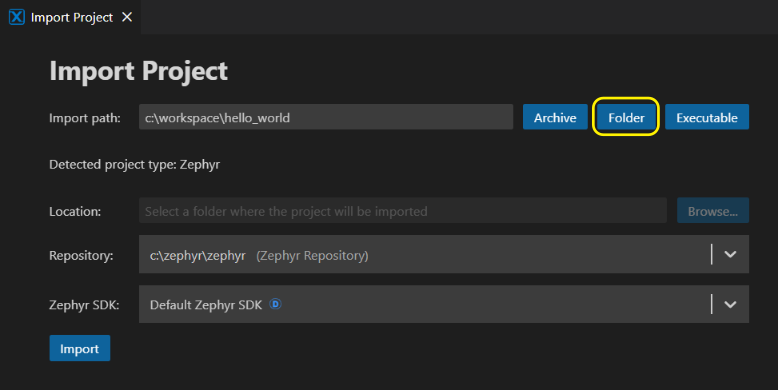Click the 'Repository:' label

pyautogui.click(x=81, y=256)
